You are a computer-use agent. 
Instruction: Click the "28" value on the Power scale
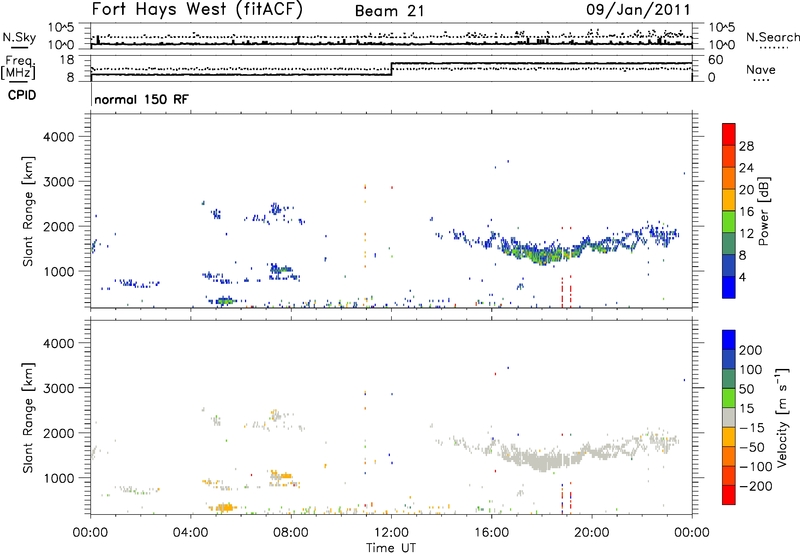(746, 146)
